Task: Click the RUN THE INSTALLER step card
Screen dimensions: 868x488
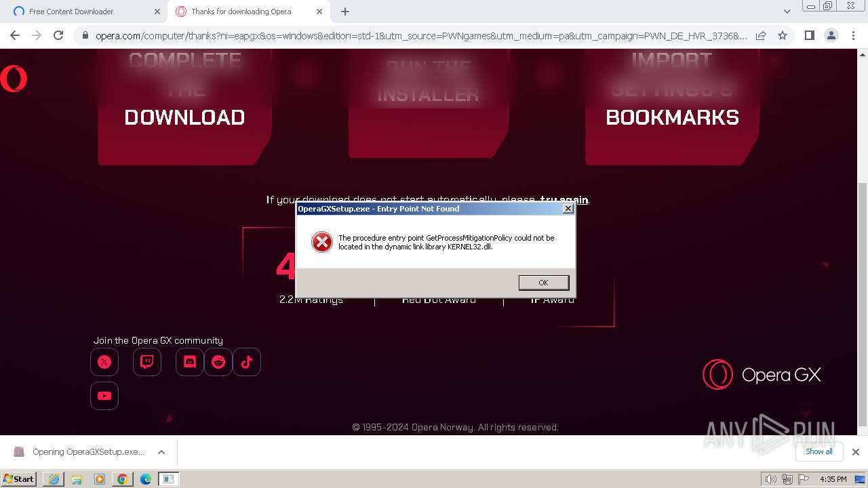Action: point(429,103)
